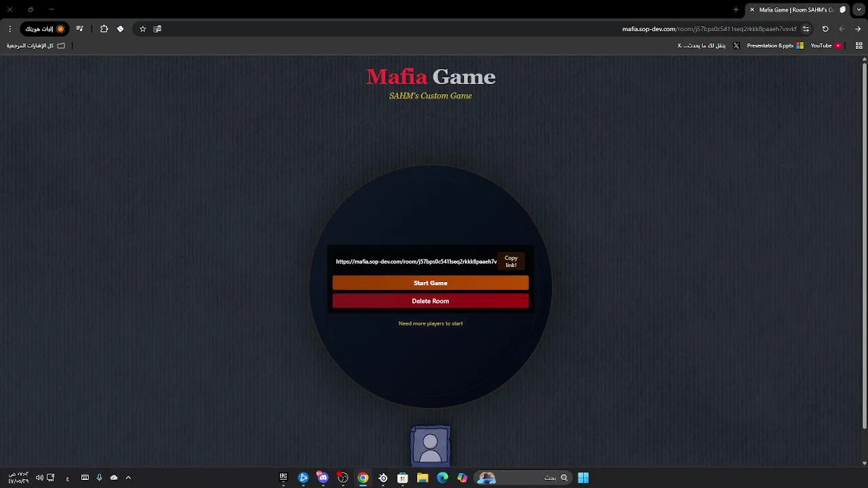Image resolution: width=868 pixels, height=488 pixels.
Task: Open the taskbar clock and date
Action: [18, 478]
